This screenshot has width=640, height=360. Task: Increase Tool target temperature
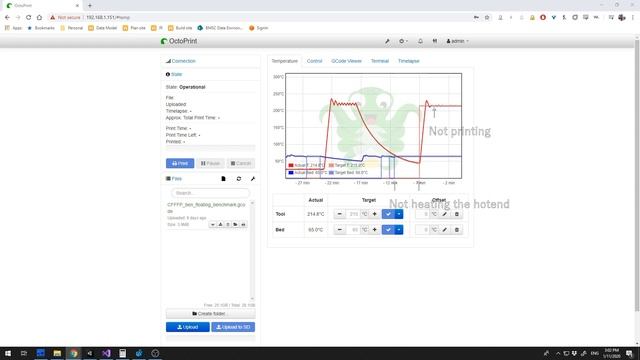click(x=374, y=214)
